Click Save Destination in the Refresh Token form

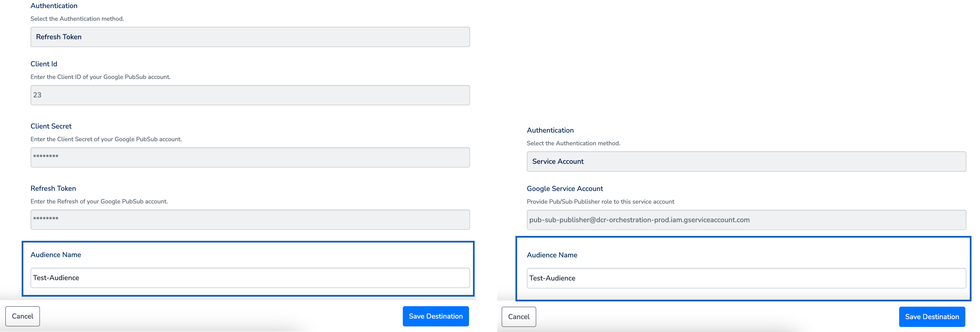coord(436,316)
